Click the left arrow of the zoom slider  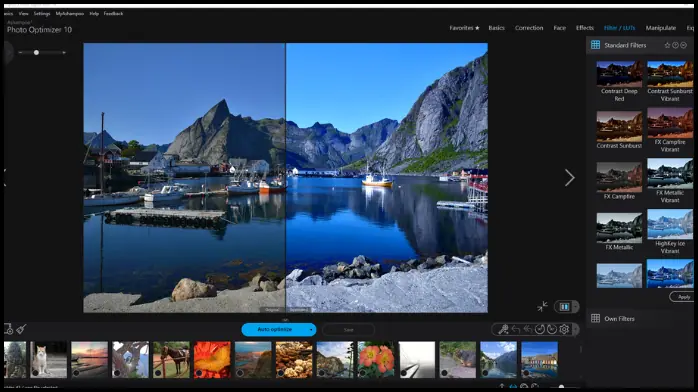pyautogui.click(x=20, y=53)
